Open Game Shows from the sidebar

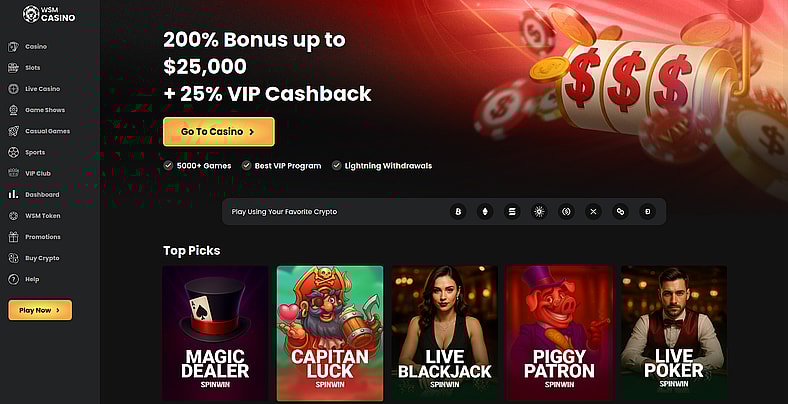[x=44, y=110]
